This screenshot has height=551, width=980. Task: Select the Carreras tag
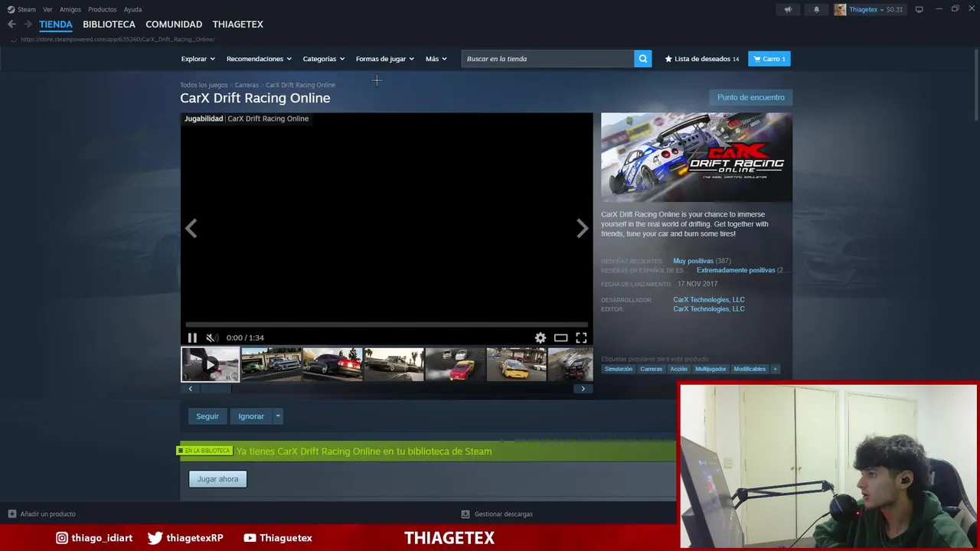[652, 369]
